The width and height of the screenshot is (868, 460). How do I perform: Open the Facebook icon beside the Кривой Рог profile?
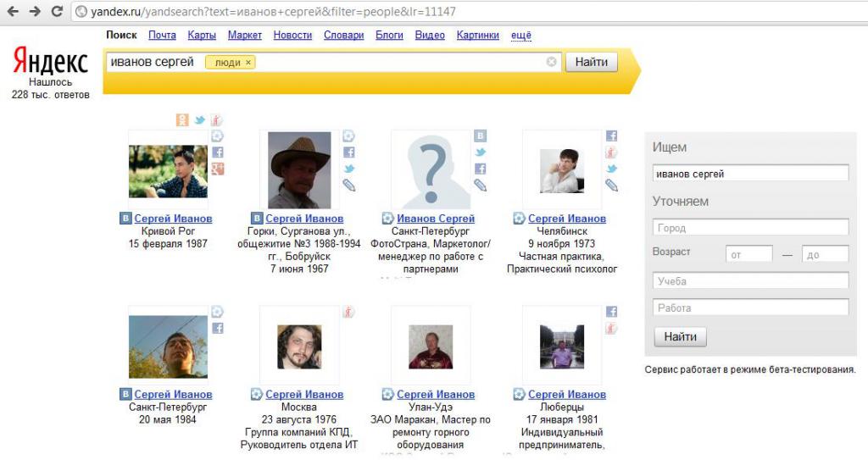point(218,152)
